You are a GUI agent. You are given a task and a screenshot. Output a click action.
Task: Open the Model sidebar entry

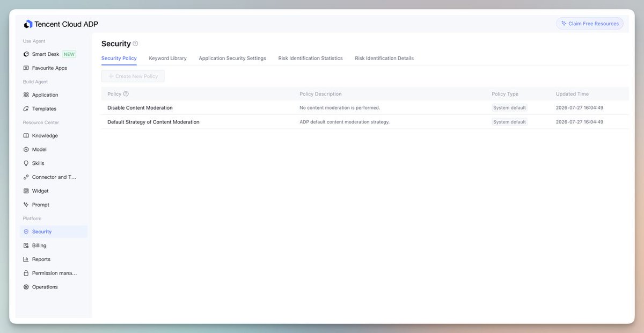54,149
